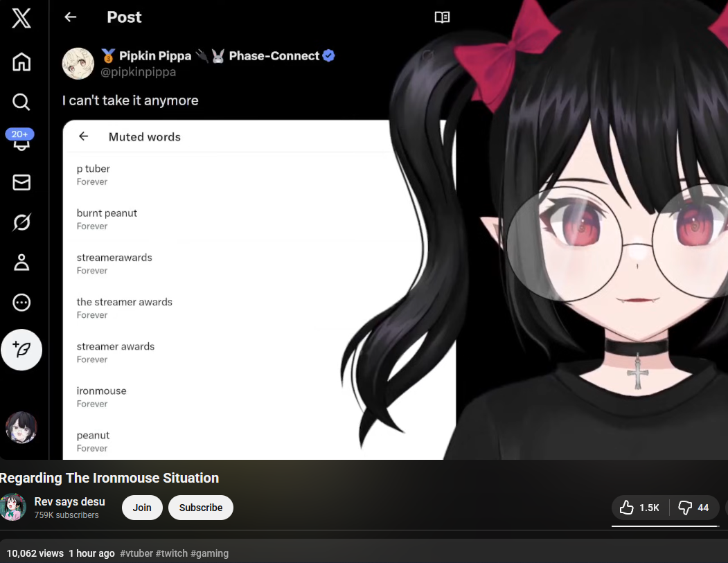The width and height of the screenshot is (728, 563).
Task: Click the 759K subscribers text
Action: point(66,515)
